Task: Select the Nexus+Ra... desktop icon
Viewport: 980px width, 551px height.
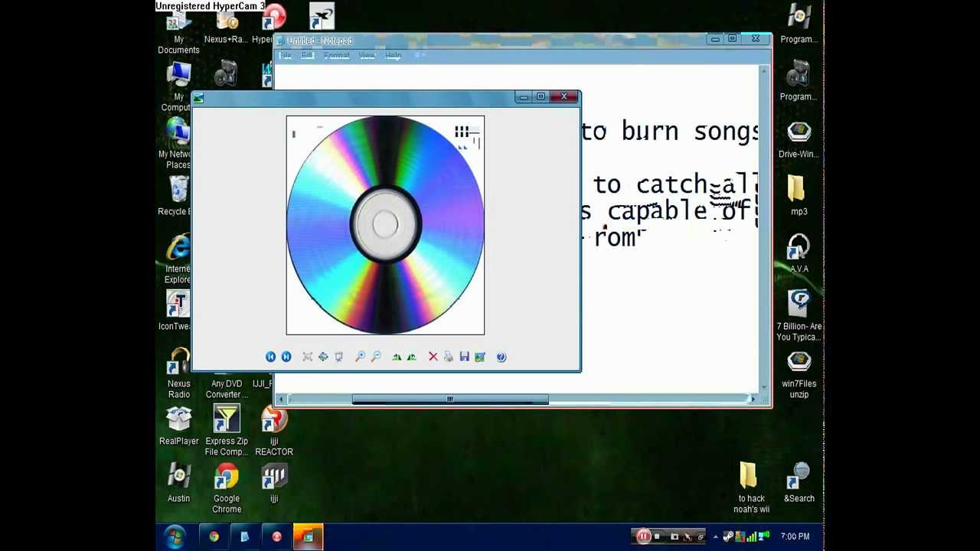Action: coord(226,25)
